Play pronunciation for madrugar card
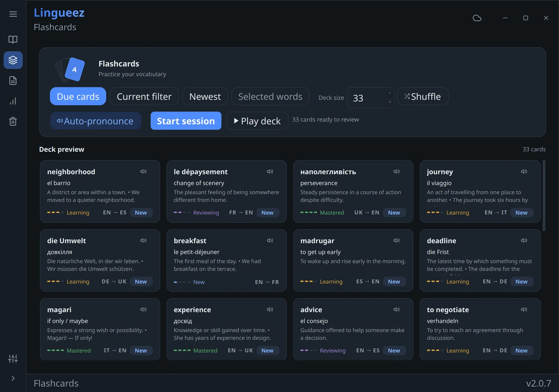Viewport: 559px width, 392px height. click(396, 240)
